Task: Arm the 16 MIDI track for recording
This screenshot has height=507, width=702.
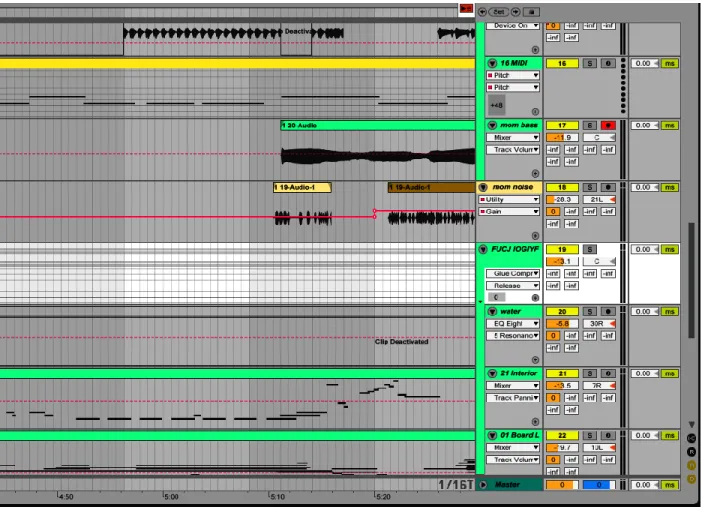Action: (x=608, y=64)
